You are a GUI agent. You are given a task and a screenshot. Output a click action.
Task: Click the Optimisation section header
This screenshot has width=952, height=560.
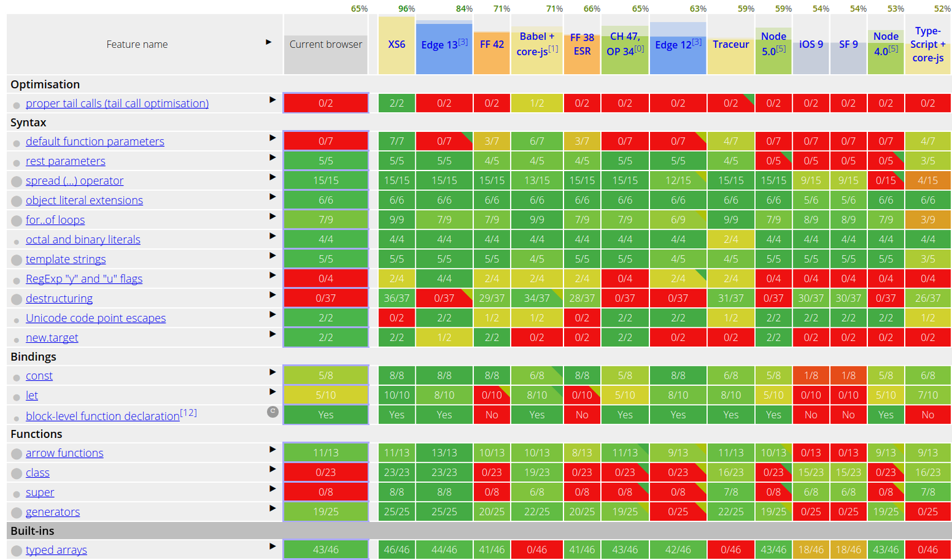click(479, 84)
